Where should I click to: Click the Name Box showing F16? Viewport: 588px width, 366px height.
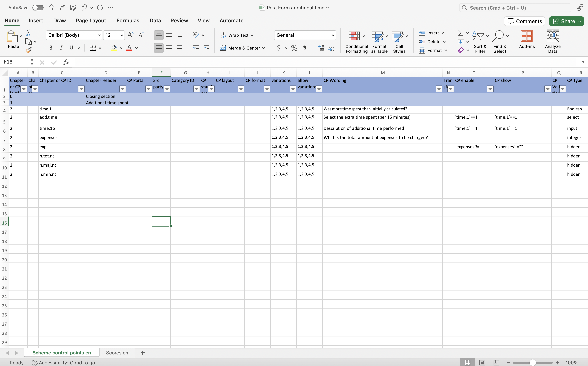[15, 62]
